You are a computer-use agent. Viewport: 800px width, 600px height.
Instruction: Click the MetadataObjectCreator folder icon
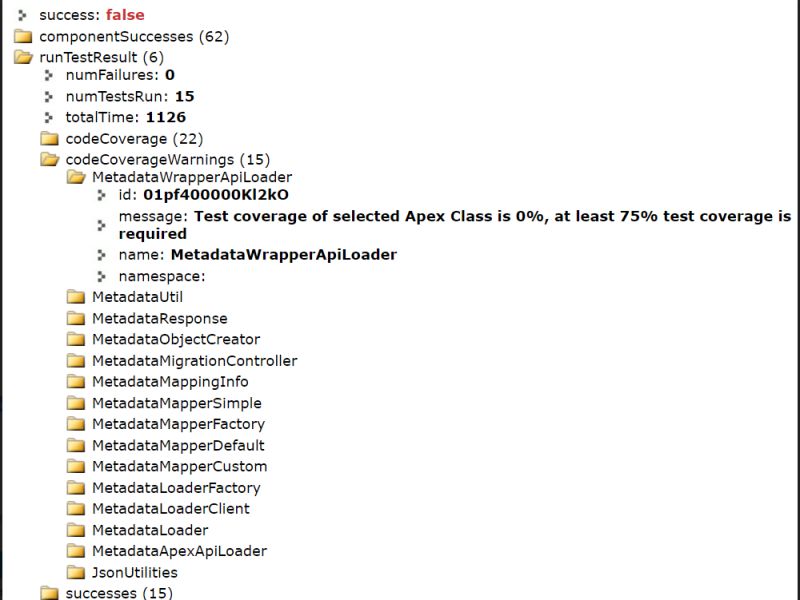click(74, 339)
